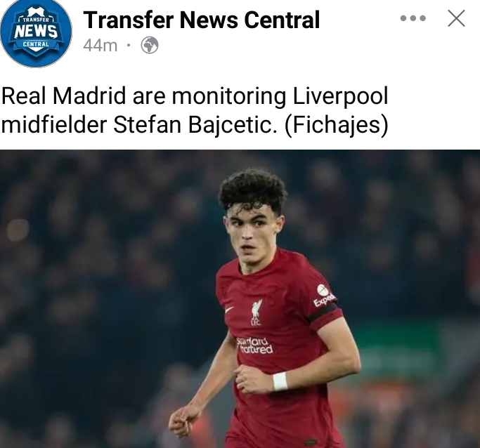Image resolution: width=480 pixels, height=448 pixels.
Task: Click the word Liverpool in the caption
Action: [x=340, y=97]
